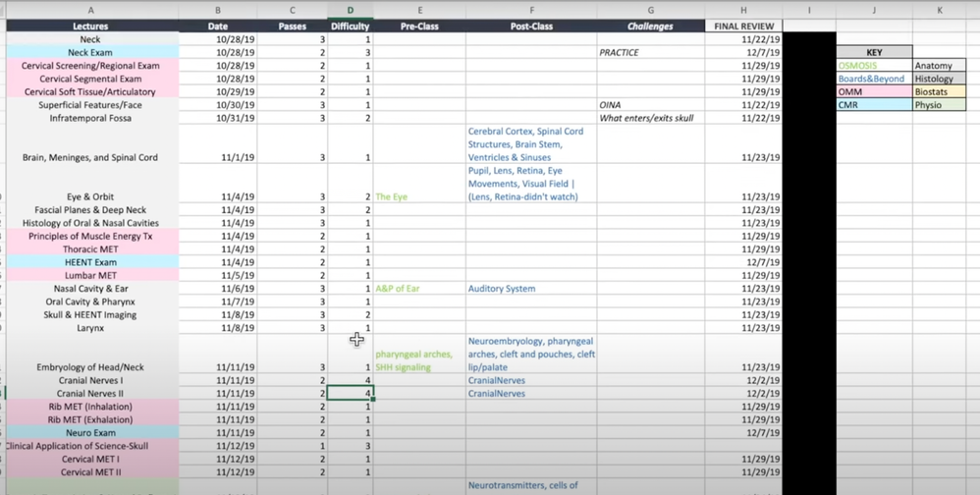Select Superficial Features/Face cell
This screenshot has width=980, height=495.
pos(91,105)
